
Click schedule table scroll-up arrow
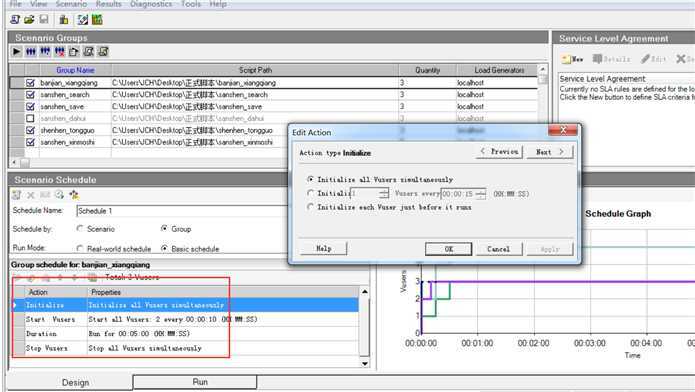[x=365, y=292]
